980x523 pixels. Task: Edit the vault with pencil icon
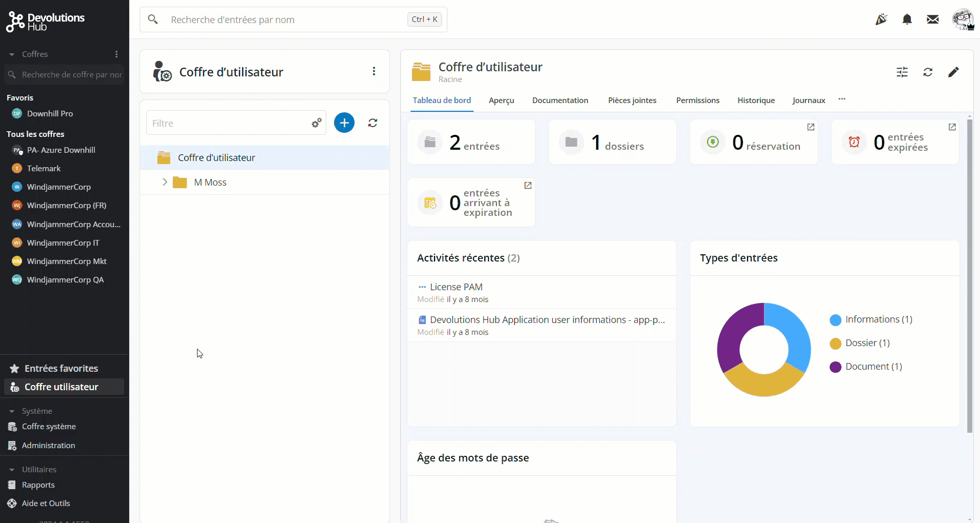click(953, 72)
